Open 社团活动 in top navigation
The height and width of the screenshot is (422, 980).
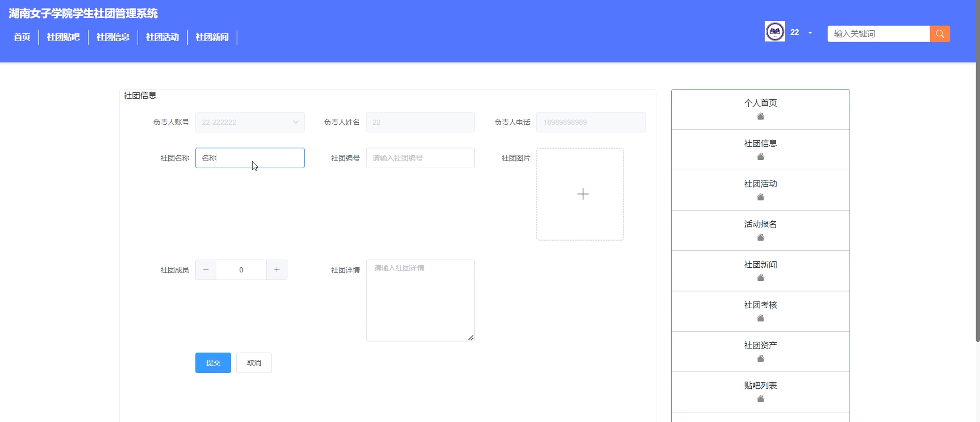coord(163,37)
